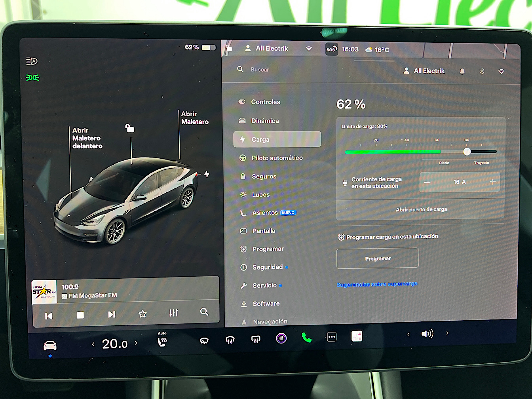Toggle rear defrost in the bottom bar
The image size is (532, 399).
pos(255,339)
